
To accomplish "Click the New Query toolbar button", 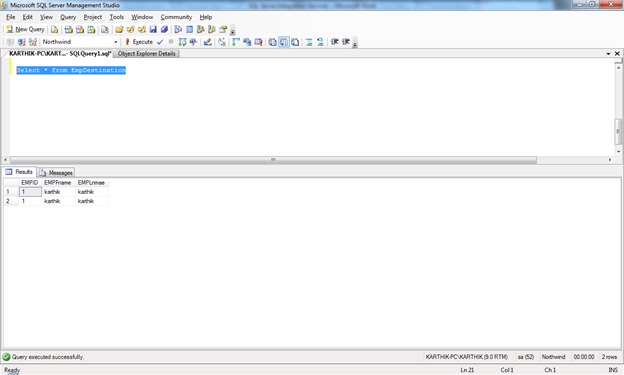I will click(25, 29).
